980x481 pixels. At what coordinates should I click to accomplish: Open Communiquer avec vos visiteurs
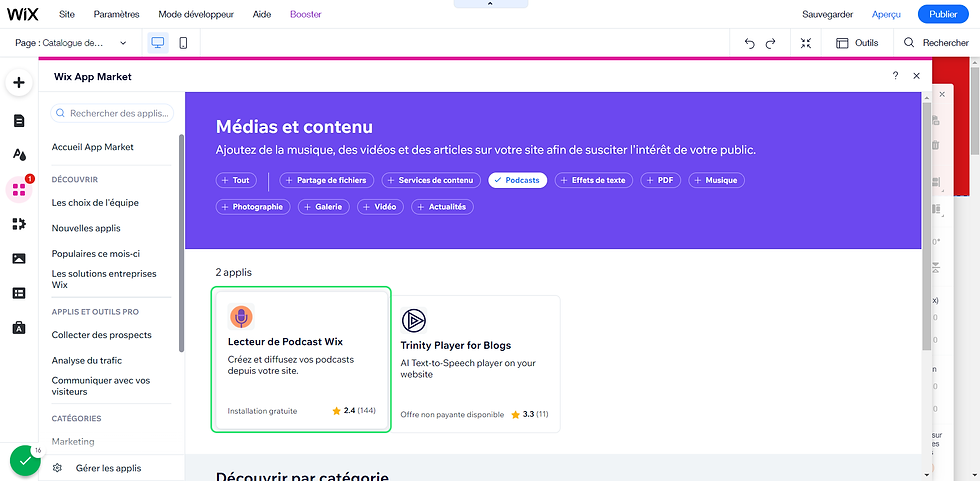[x=101, y=386]
